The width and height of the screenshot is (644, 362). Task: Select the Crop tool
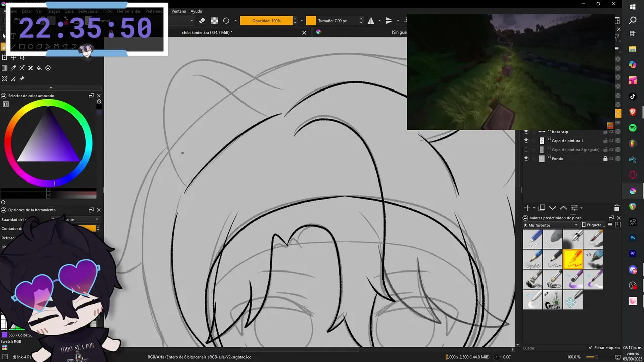[x=22, y=57]
